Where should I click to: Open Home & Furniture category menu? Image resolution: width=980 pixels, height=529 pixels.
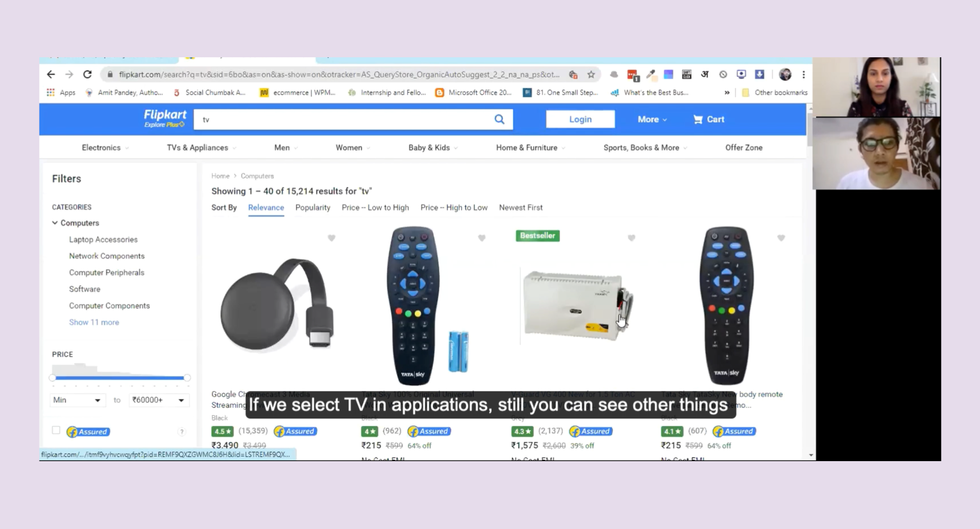click(530, 147)
